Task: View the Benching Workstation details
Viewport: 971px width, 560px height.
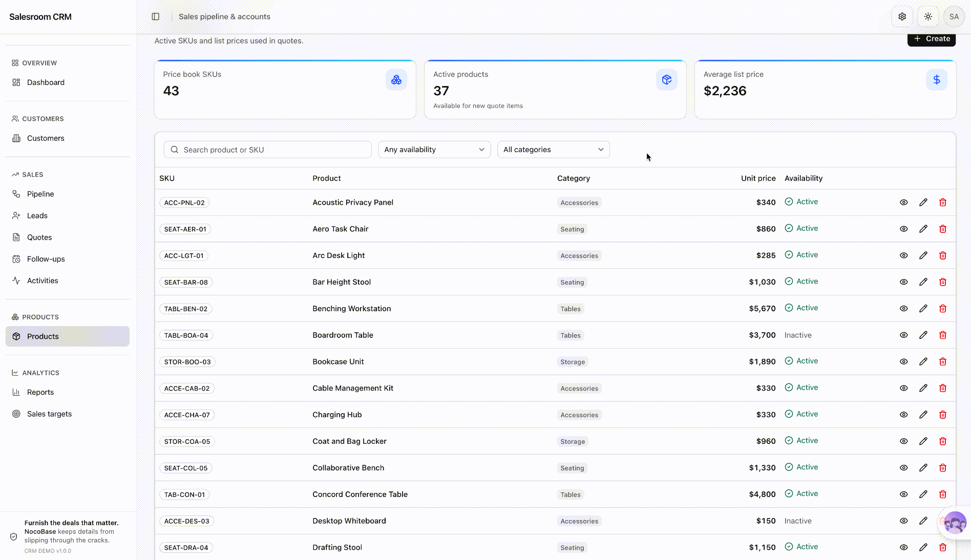Action: tap(904, 309)
